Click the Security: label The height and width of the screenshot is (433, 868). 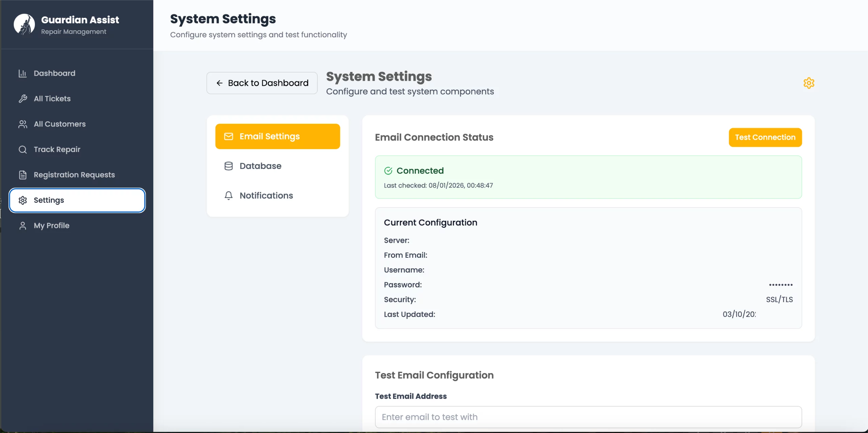[400, 299]
